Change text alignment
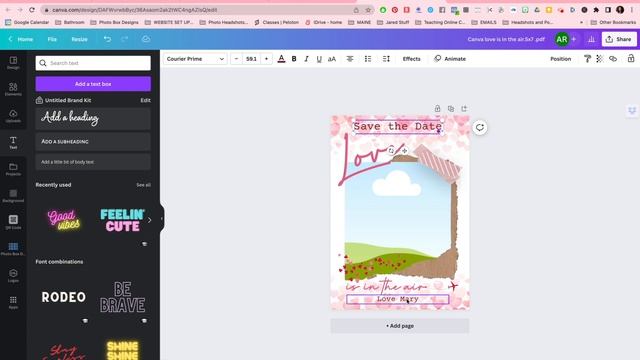 coord(350,59)
